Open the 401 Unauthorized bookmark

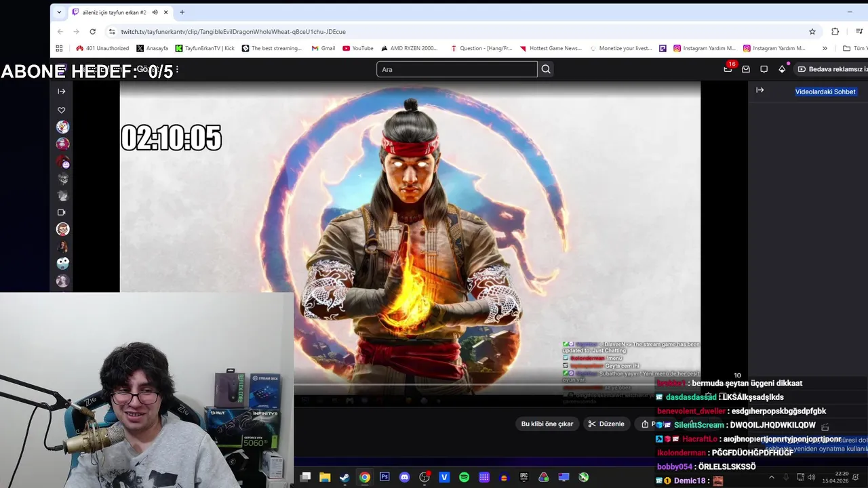pos(102,48)
